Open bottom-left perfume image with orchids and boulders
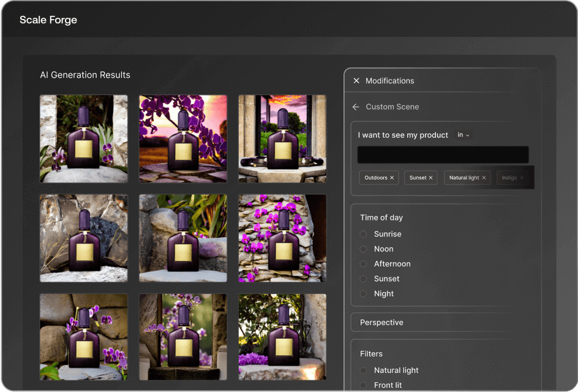The image size is (578, 392). click(x=84, y=337)
